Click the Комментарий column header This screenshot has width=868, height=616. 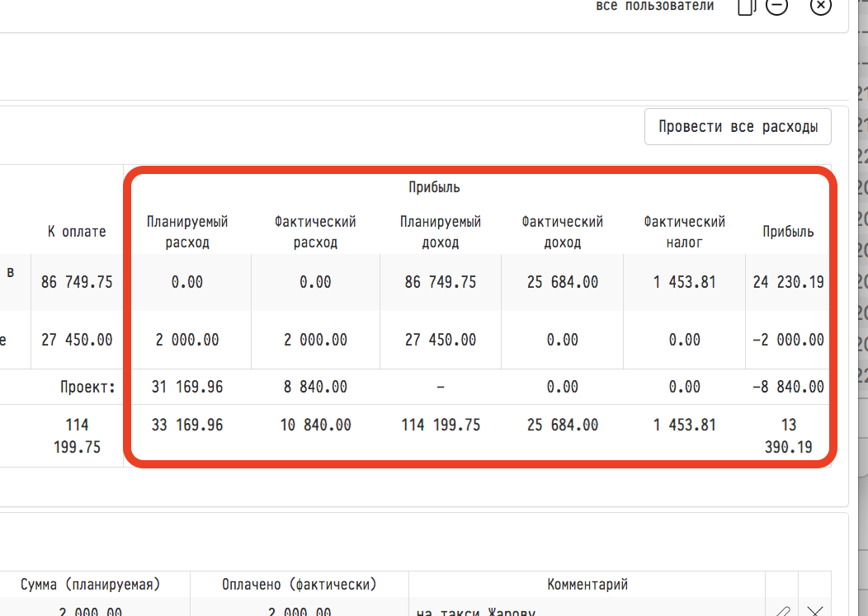587,585
